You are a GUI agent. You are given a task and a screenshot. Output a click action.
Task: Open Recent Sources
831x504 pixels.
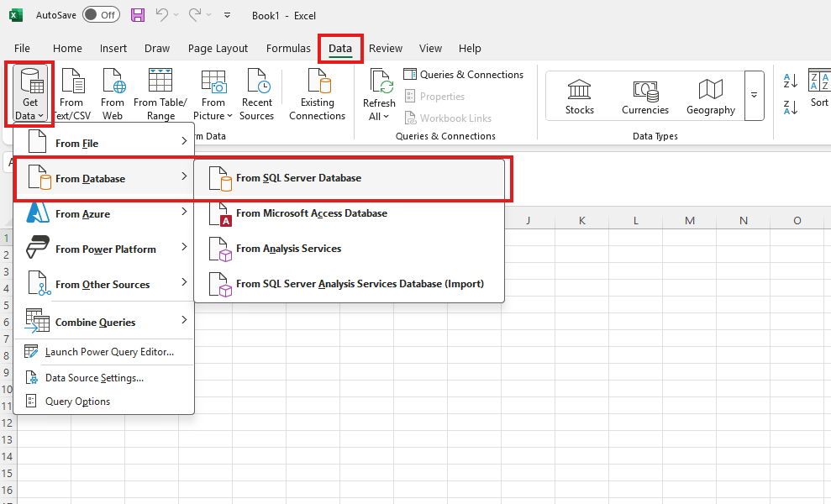point(257,94)
